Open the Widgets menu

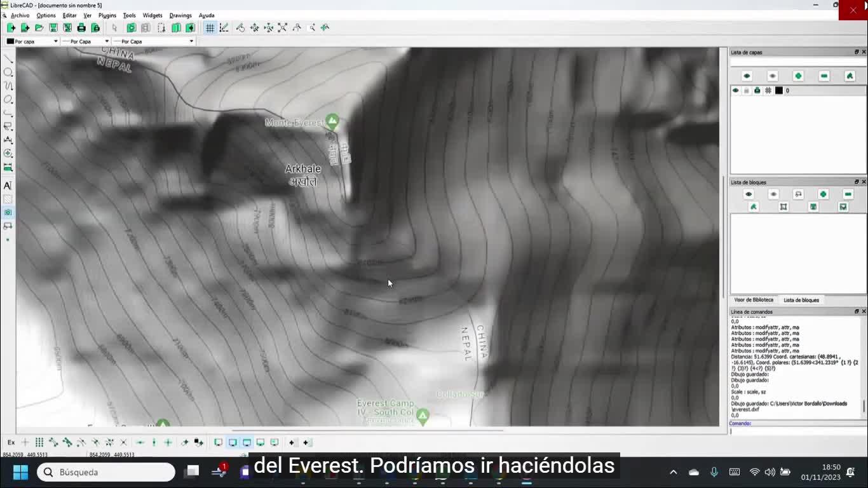153,15
